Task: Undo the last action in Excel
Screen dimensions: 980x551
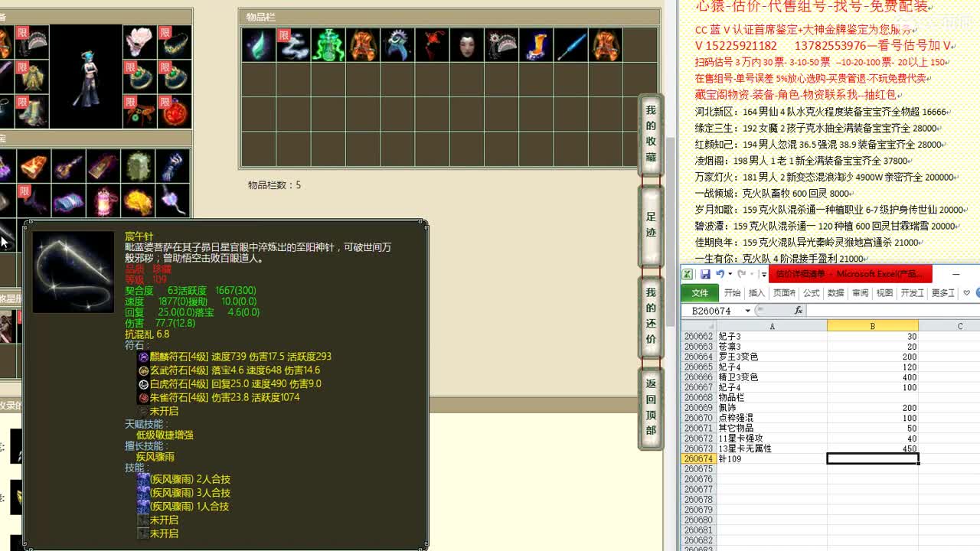Action: (720, 274)
